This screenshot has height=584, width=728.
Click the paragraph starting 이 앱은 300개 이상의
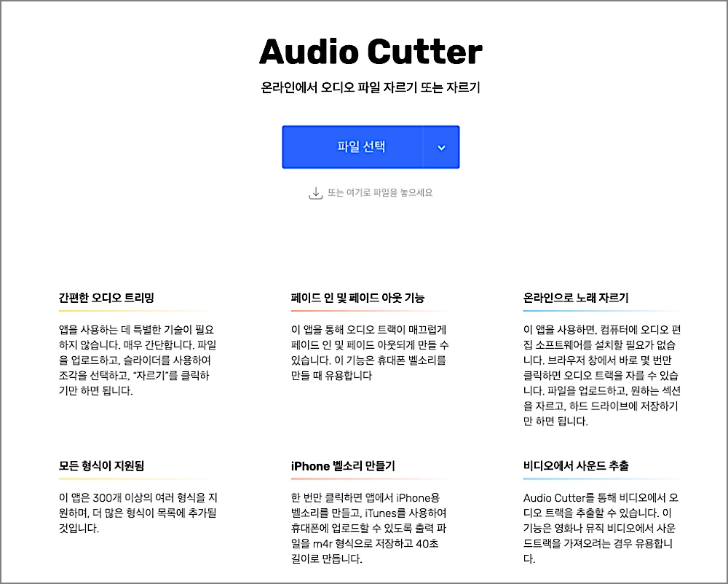138,513
